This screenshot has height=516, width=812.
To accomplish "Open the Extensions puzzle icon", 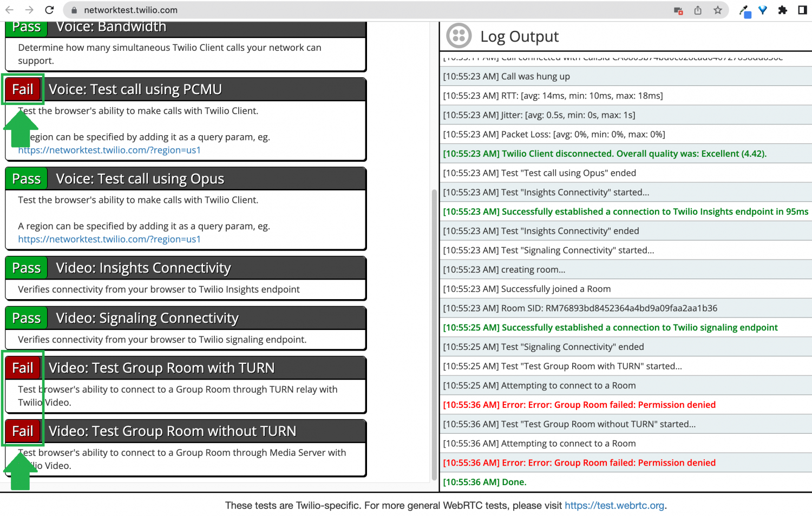I will click(782, 10).
